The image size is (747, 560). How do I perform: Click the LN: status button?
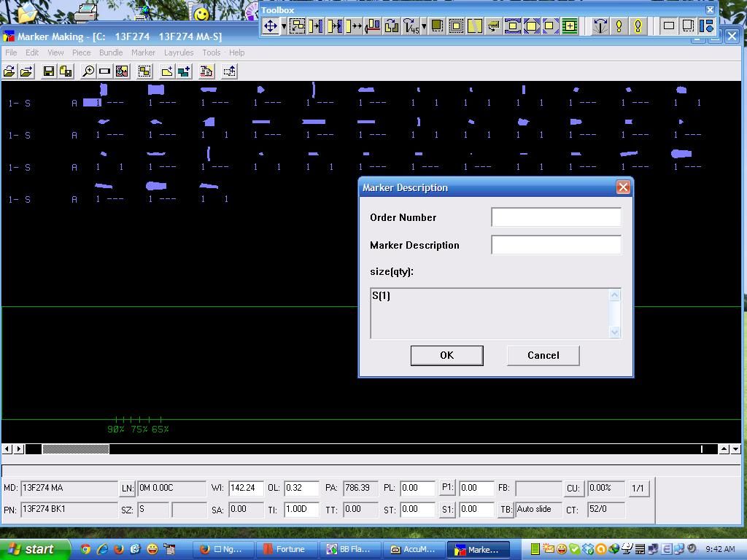coord(128,489)
